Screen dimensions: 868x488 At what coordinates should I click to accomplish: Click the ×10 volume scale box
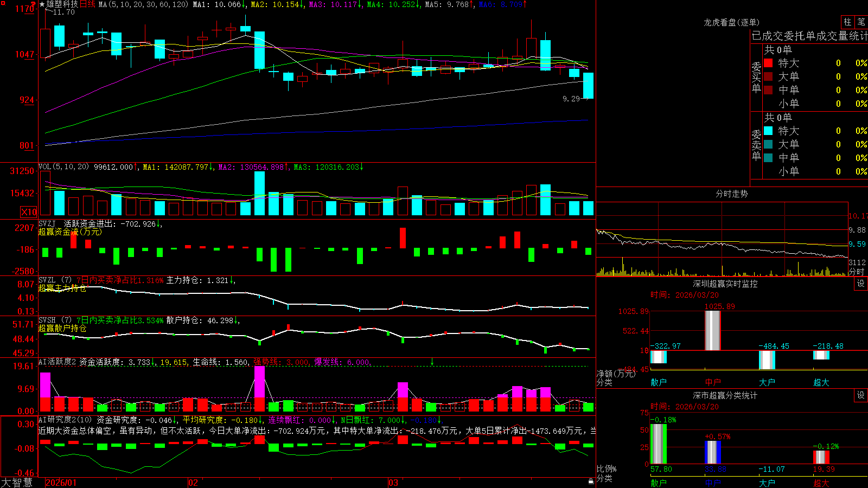(29, 212)
